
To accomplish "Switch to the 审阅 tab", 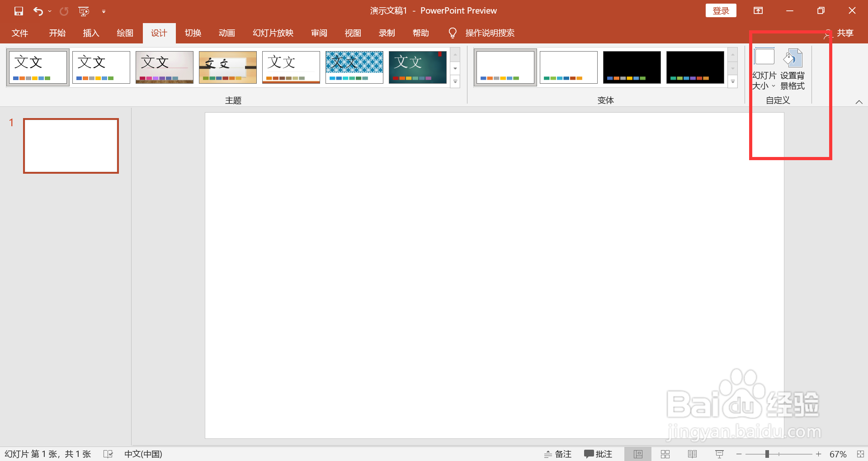I will coord(319,33).
